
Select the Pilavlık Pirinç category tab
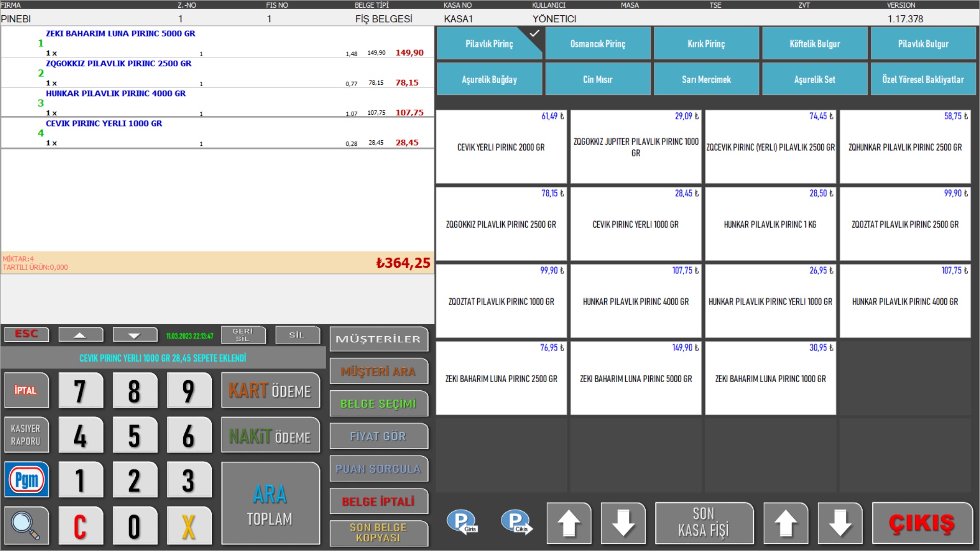(489, 44)
